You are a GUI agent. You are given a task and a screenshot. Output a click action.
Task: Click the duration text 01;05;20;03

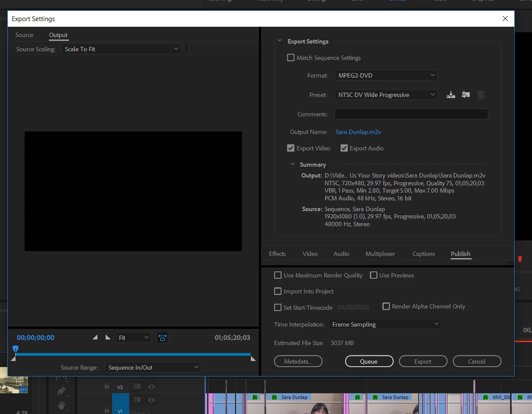pos(232,338)
